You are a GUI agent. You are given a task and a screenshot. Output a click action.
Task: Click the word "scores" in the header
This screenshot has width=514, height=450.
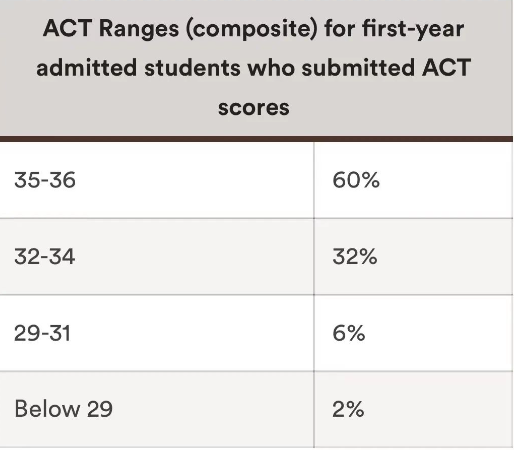coord(254,108)
